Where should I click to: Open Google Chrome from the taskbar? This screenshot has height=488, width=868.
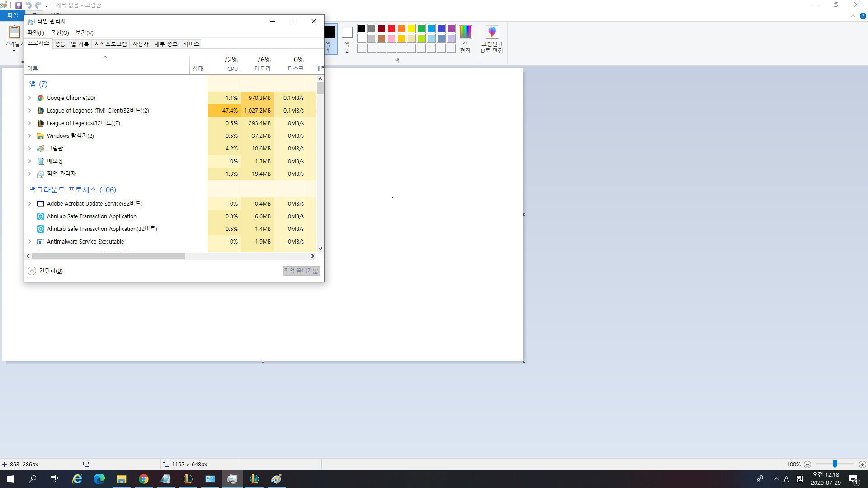(x=143, y=479)
